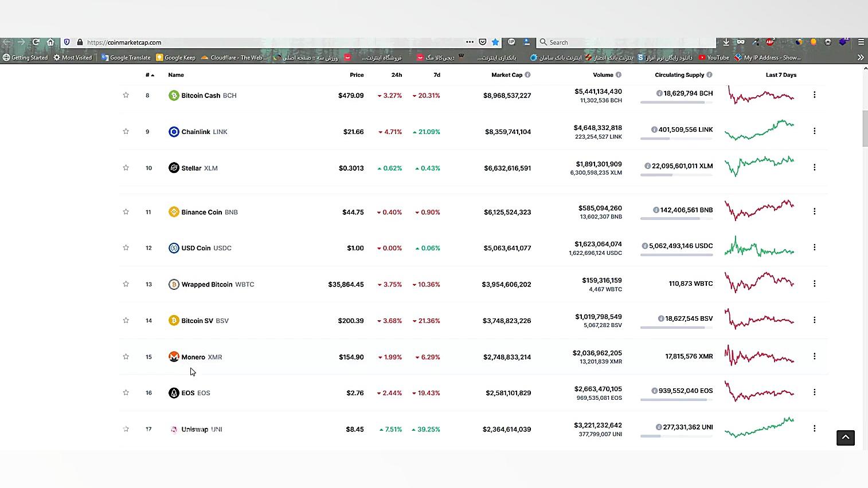Open the USD Coin row options menu
Viewport: 868px width, 488px height.
pos(814,247)
